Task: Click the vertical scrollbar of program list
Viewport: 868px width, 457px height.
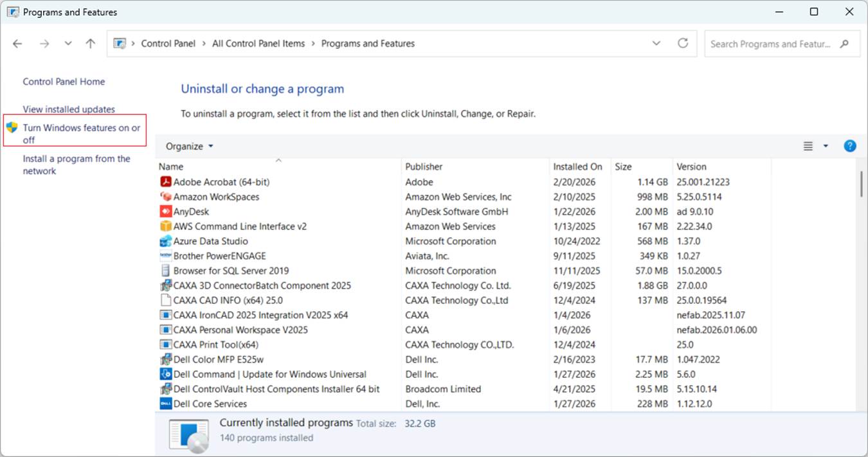Action: [x=861, y=184]
